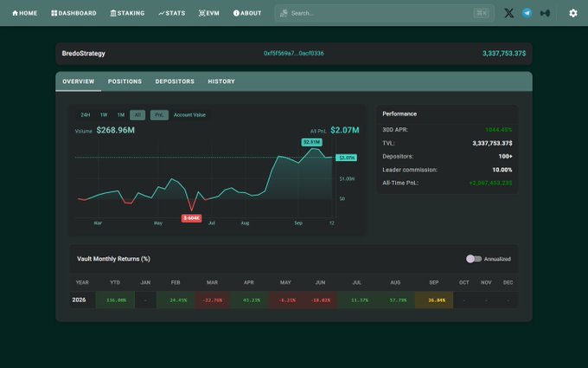Click the All-Time PnL value
588x368 pixels.
click(x=490, y=183)
